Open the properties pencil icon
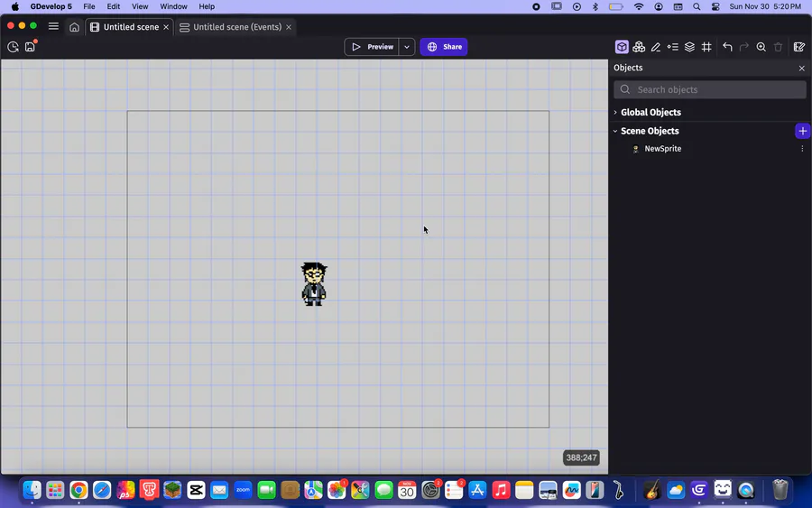The width and height of the screenshot is (812, 508). coord(656,47)
